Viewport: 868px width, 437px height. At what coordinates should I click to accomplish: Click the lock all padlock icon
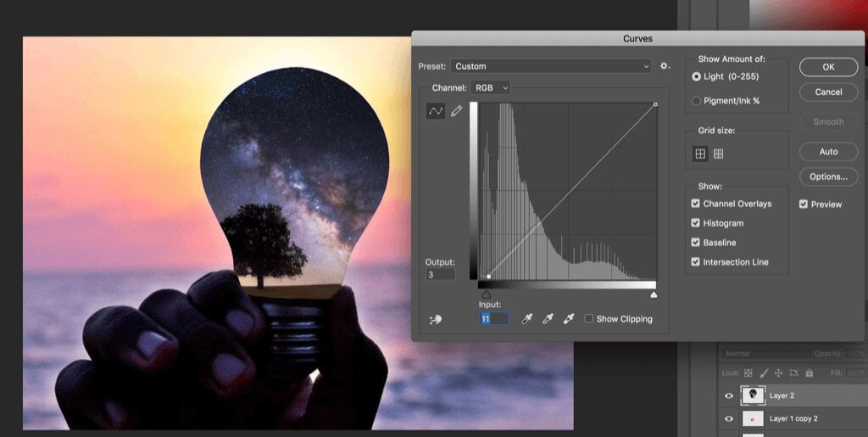(x=809, y=373)
